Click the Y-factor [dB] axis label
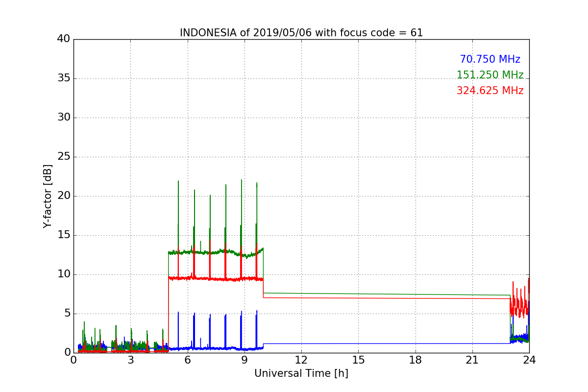Viewport: 588px width, 392px height. tap(48, 196)
